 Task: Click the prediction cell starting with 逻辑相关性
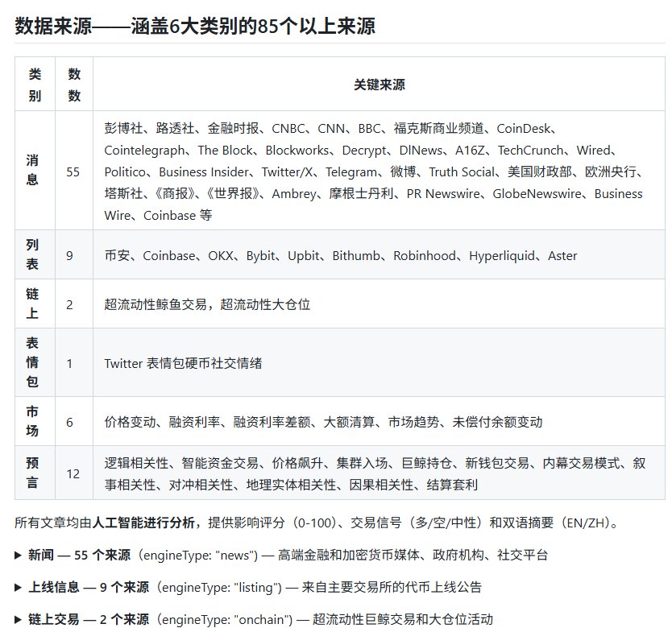[x=380, y=473]
